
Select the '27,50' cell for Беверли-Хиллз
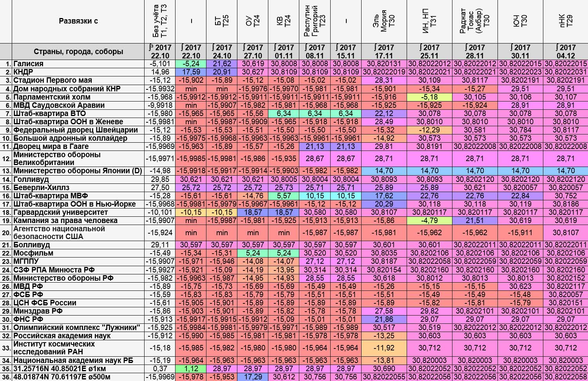pos(160,187)
